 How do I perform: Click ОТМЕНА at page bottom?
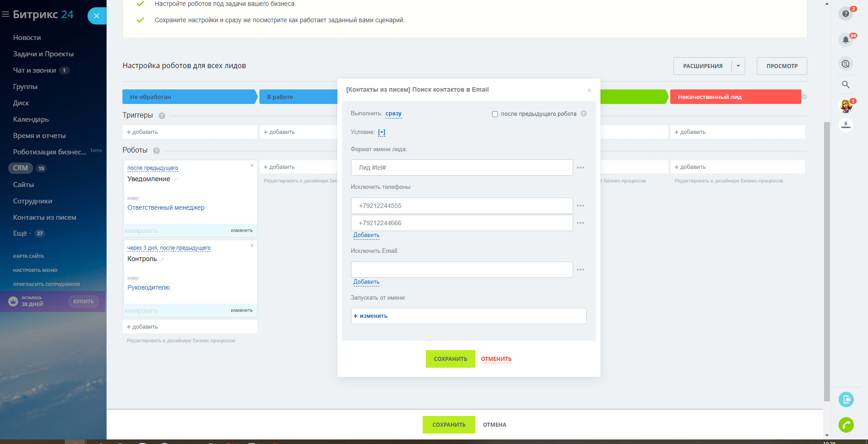495,425
